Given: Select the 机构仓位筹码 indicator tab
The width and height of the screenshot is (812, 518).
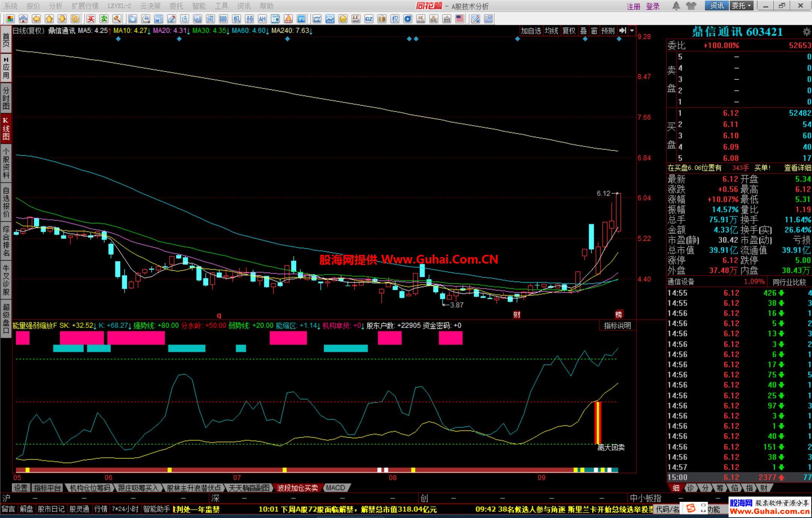Looking at the screenshot, I should coord(90,488).
